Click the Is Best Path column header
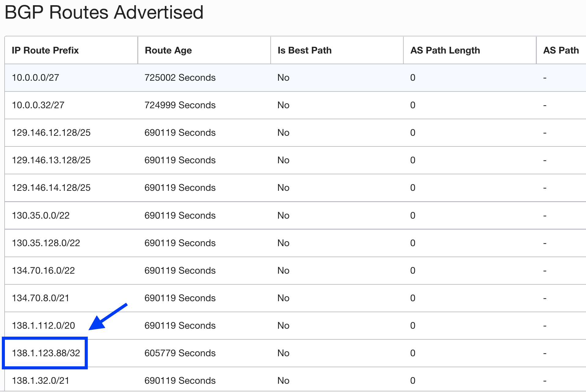 pos(304,50)
